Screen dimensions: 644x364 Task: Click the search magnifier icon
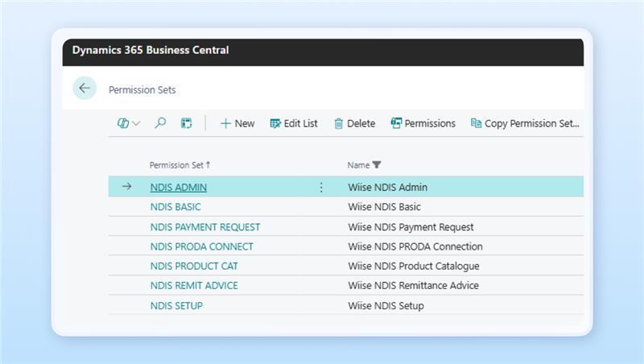(x=160, y=123)
